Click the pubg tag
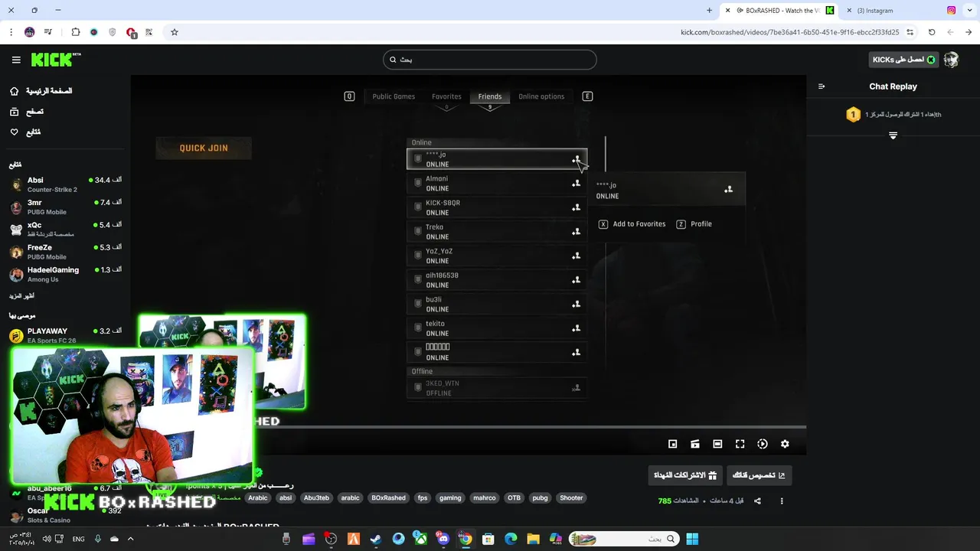 coord(540,498)
